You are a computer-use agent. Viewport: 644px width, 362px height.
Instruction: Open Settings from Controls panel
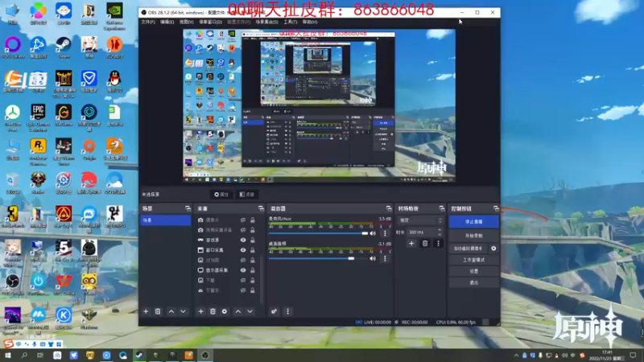point(474,271)
